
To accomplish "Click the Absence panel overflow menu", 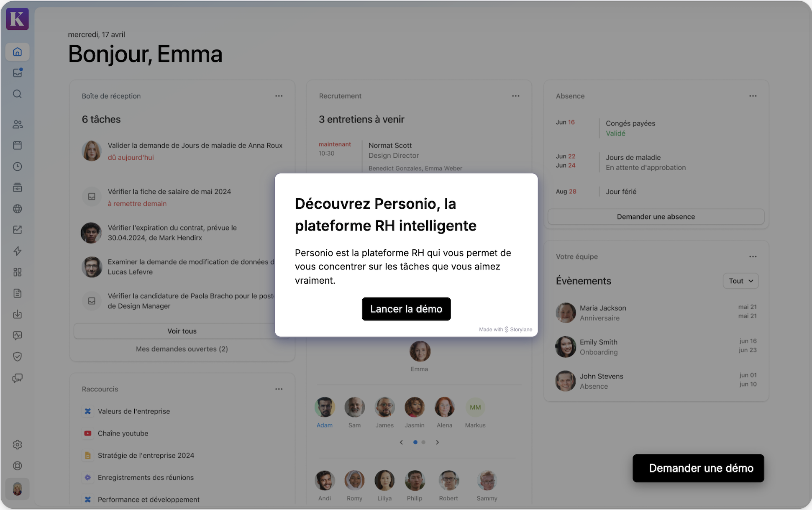I will point(753,96).
